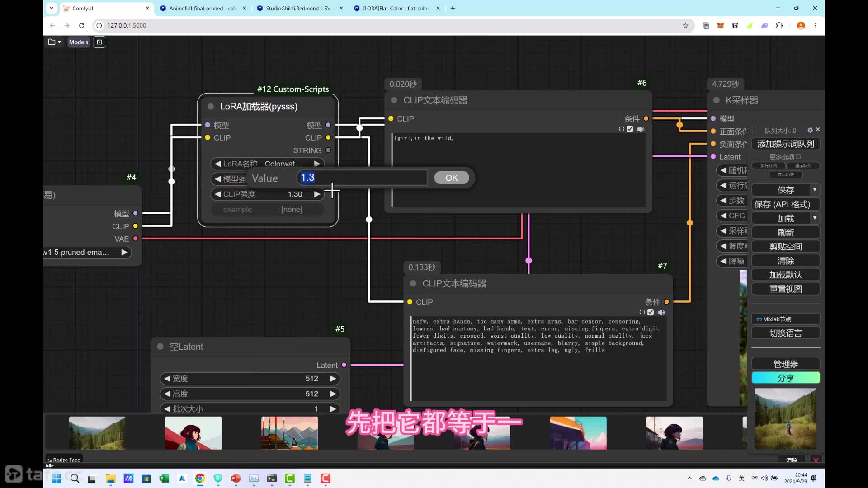The width and height of the screenshot is (868, 488).
Task: Click the CLIP文本编码器 positive node icon
Action: pos(394,100)
